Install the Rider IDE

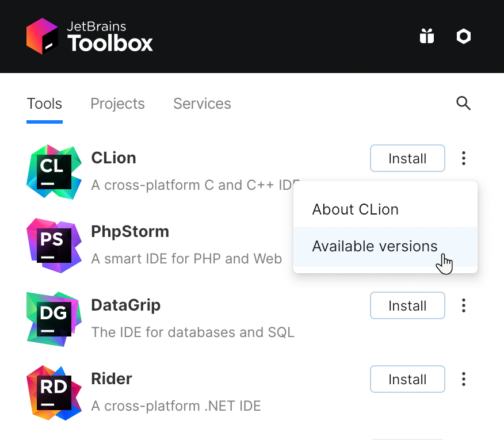407,379
